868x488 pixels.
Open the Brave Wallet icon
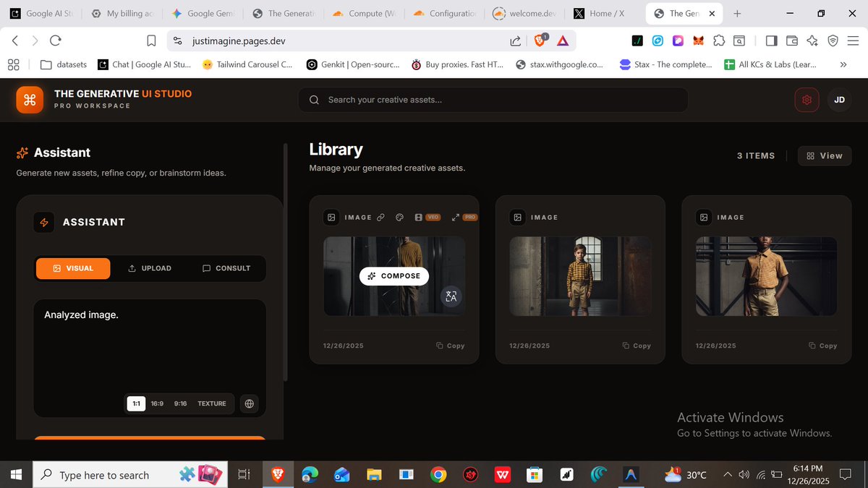(792, 41)
